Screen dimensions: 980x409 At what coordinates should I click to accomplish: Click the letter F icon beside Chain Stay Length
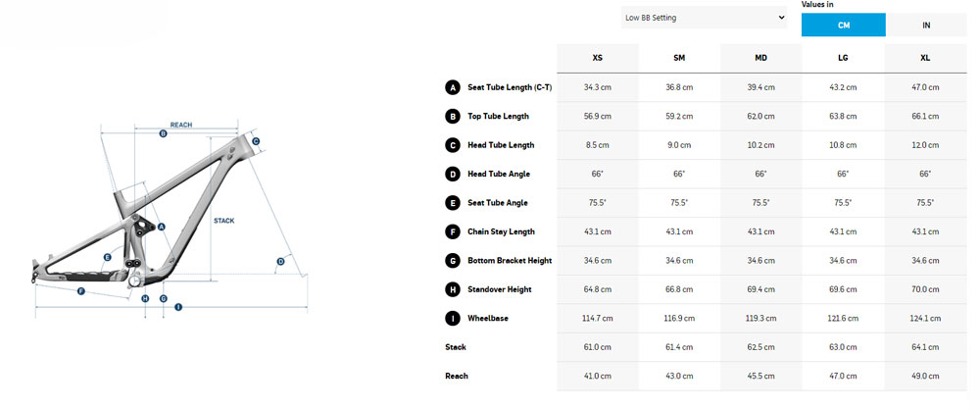click(x=452, y=231)
